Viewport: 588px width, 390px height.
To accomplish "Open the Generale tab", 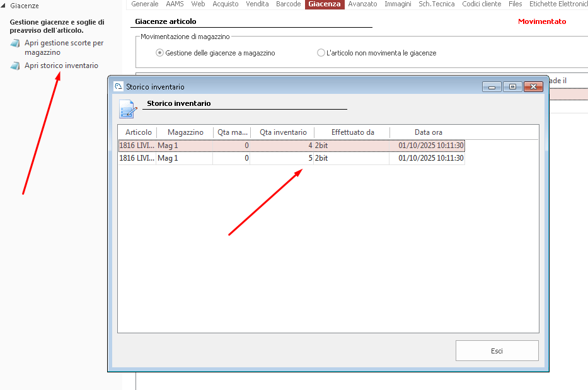I will click(x=144, y=4).
